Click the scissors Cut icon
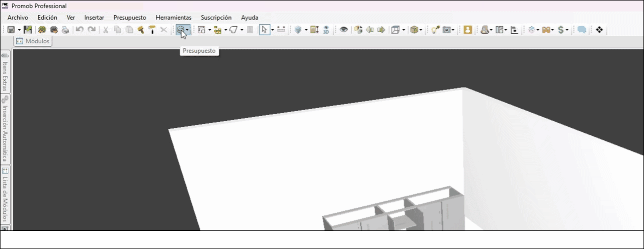 pyautogui.click(x=106, y=30)
